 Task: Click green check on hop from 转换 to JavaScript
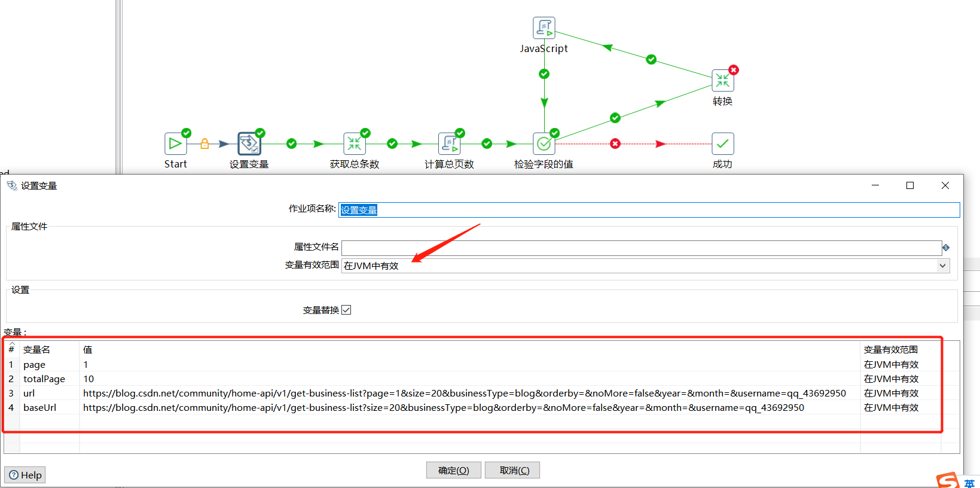pos(651,60)
